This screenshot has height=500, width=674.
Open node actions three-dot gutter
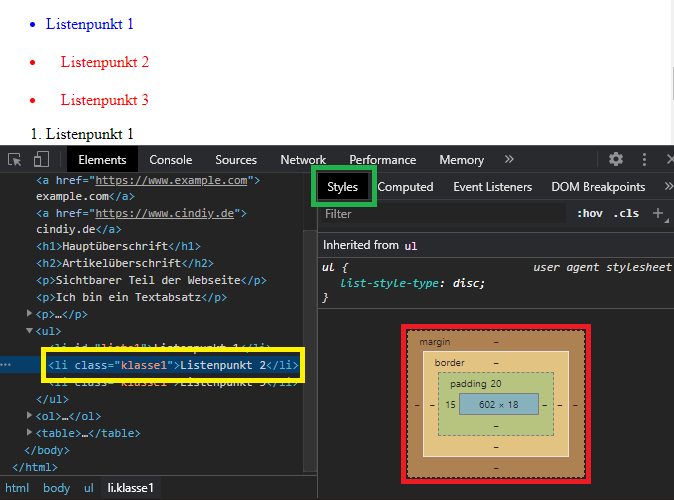pos(6,365)
